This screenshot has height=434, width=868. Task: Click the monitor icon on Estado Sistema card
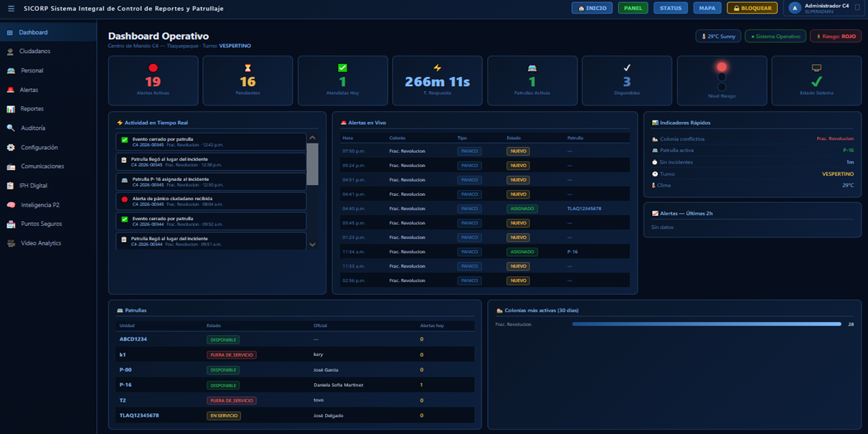[816, 67]
